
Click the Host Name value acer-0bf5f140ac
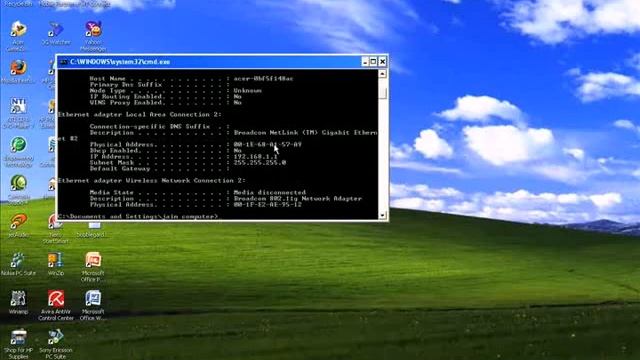click(x=263, y=78)
